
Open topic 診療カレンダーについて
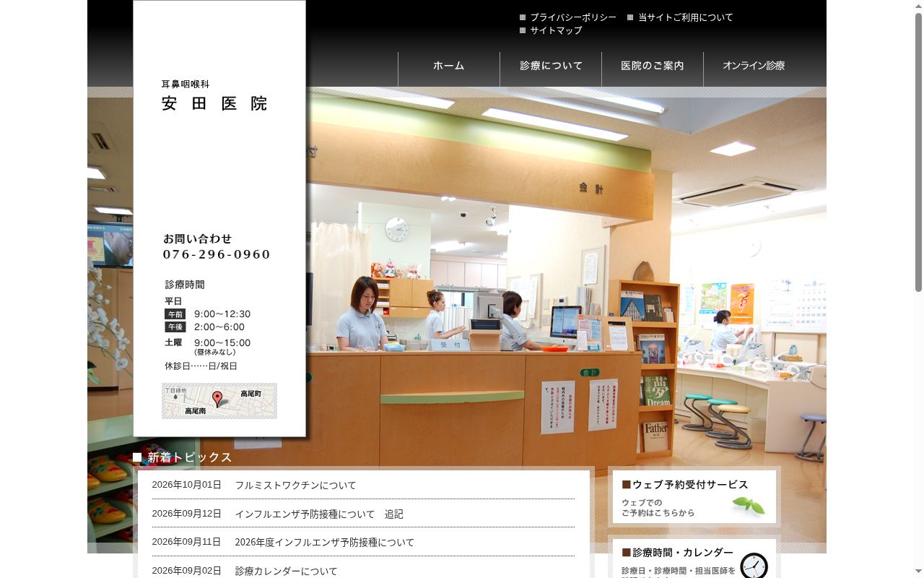point(286,571)
